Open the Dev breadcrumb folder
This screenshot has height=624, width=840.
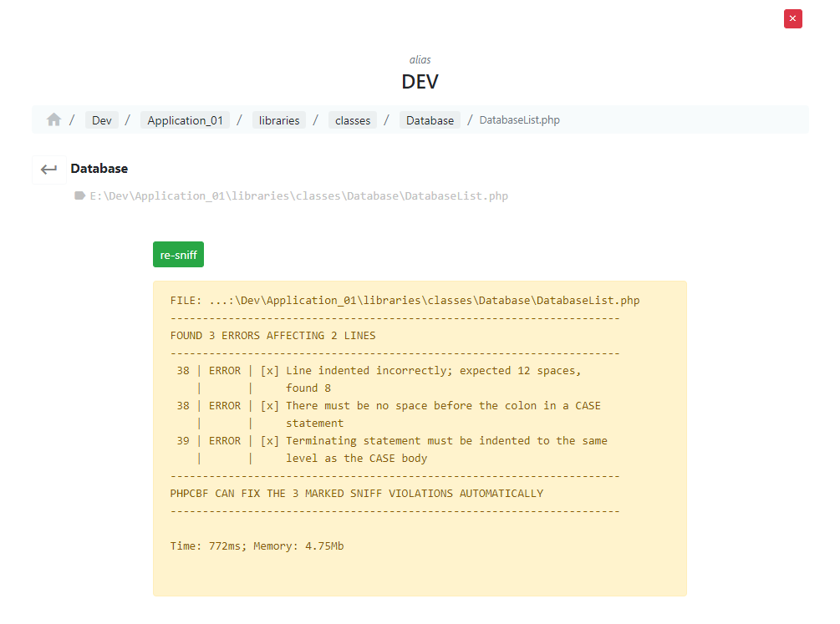101,120
